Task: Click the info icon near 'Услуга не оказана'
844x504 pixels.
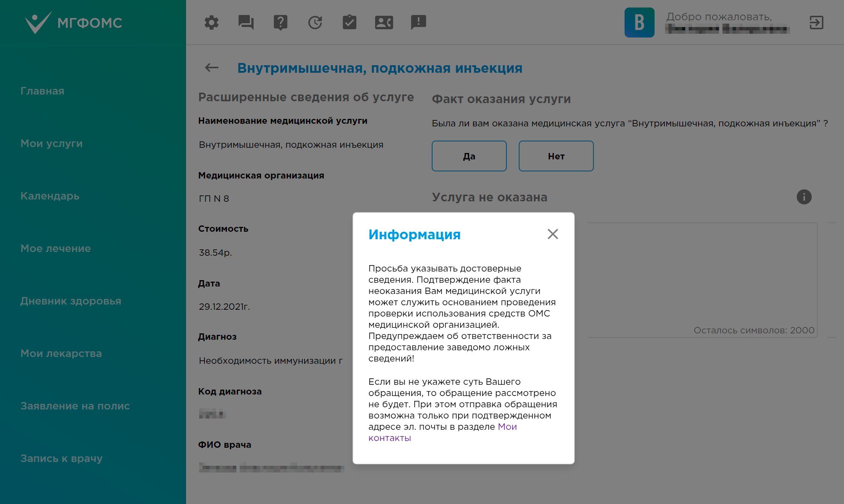Action: 804,197
